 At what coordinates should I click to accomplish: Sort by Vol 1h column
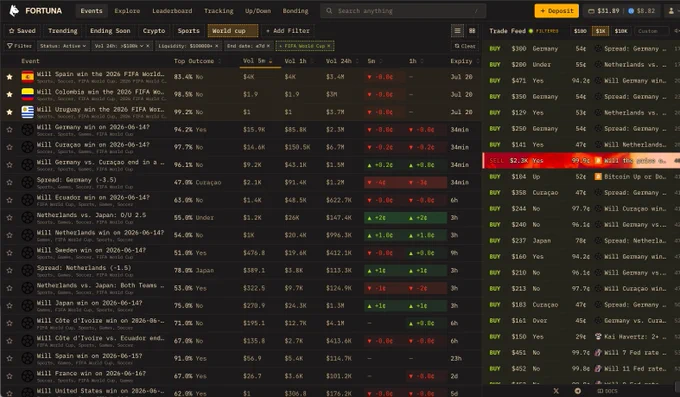298,61
